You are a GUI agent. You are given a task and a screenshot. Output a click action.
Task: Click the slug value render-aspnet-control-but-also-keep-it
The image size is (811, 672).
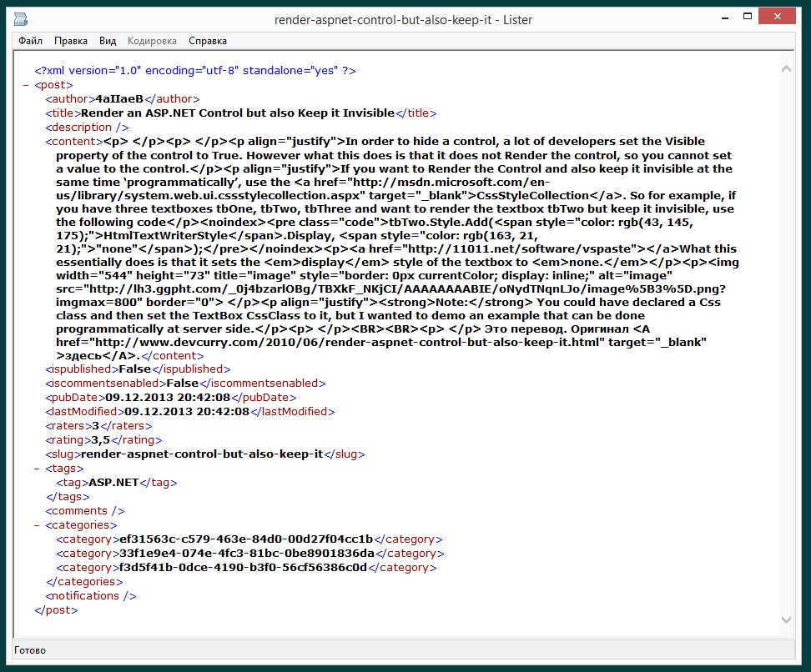202,454
